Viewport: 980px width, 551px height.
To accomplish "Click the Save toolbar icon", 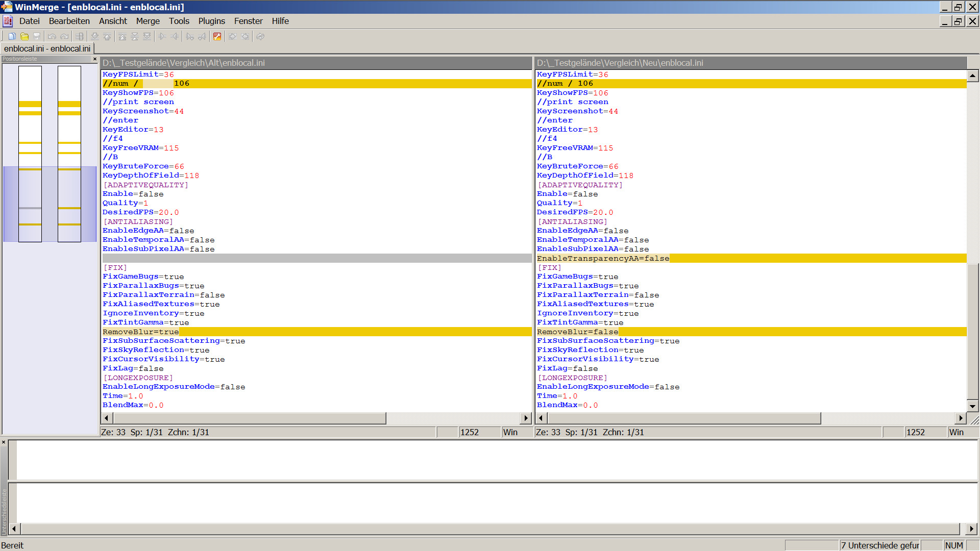I will (x=37, y=37).
